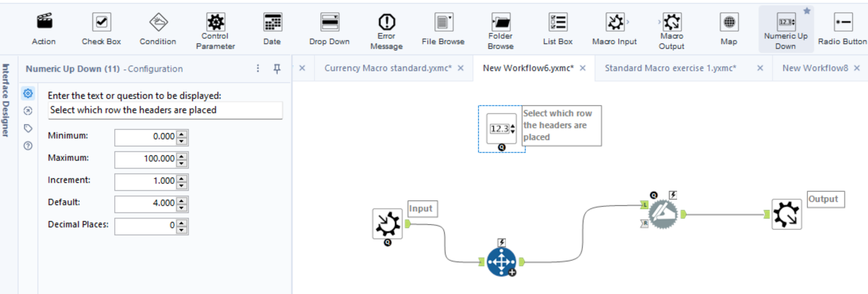
Task: Adjust the Default spinner arrows
Action: (182, 204)
